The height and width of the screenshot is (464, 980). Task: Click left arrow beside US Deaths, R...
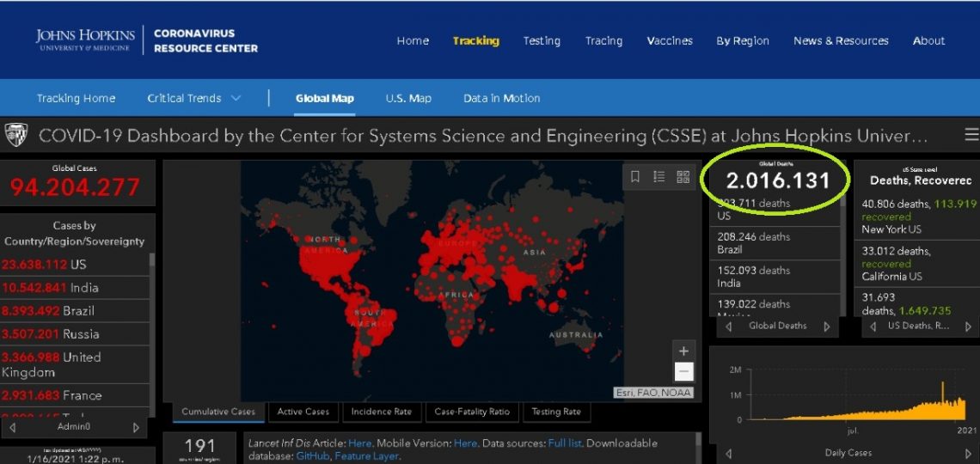pos(873,326)
